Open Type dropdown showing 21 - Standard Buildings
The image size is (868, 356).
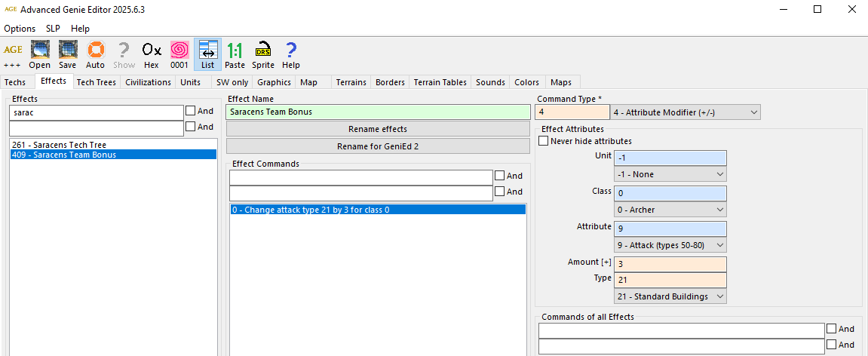(x=670, y=296)
